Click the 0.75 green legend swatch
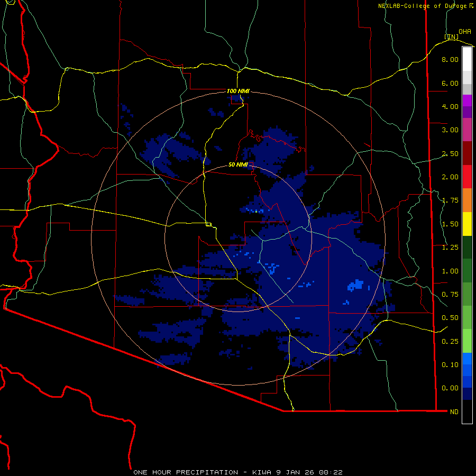This screenshot has width=476, height=476. tap(467, 294)
